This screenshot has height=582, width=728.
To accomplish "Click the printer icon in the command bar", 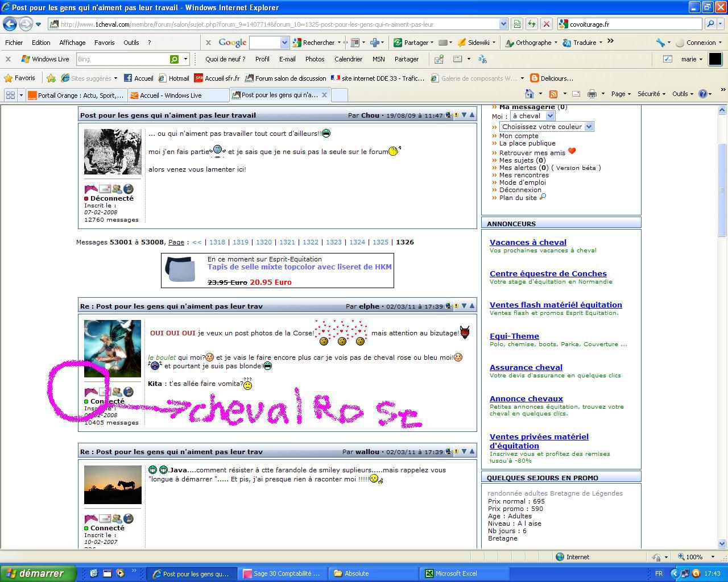I will point(592,94).
